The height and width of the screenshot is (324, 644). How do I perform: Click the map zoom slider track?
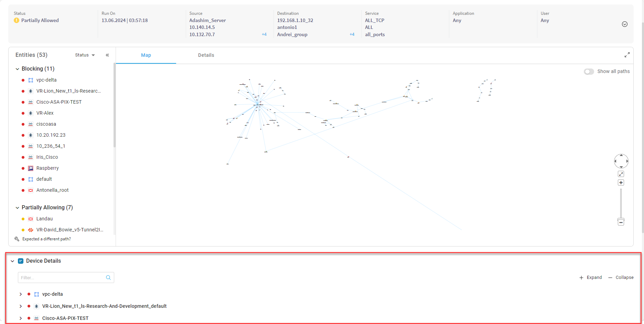[621, 203]
